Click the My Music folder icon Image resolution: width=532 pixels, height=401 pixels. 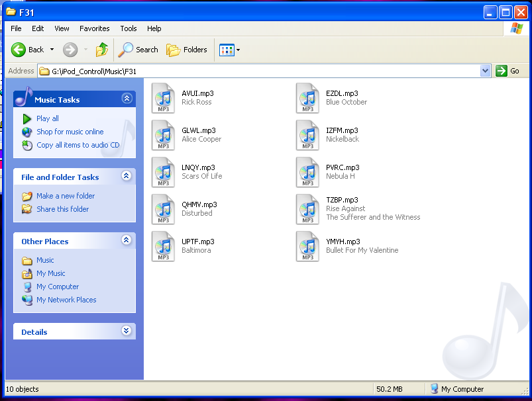27,273
